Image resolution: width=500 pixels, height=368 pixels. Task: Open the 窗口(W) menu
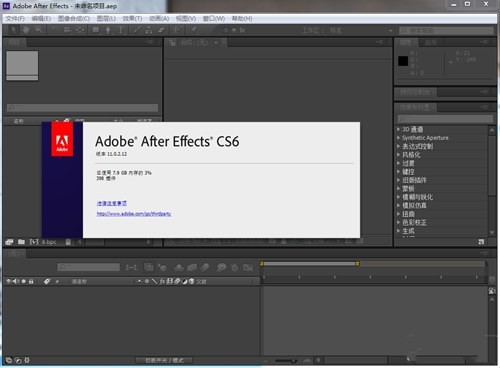(x=214, y=19)
